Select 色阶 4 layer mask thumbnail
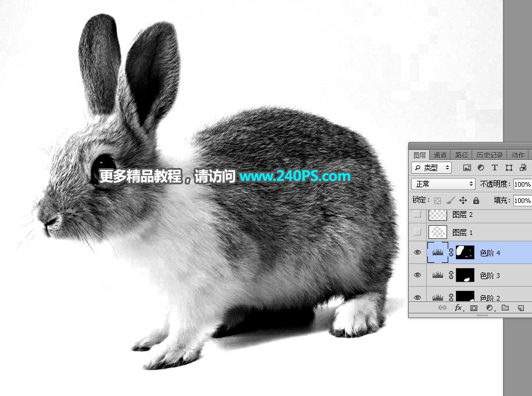Screen dimensions: 532x396 [x=465, y=252]
